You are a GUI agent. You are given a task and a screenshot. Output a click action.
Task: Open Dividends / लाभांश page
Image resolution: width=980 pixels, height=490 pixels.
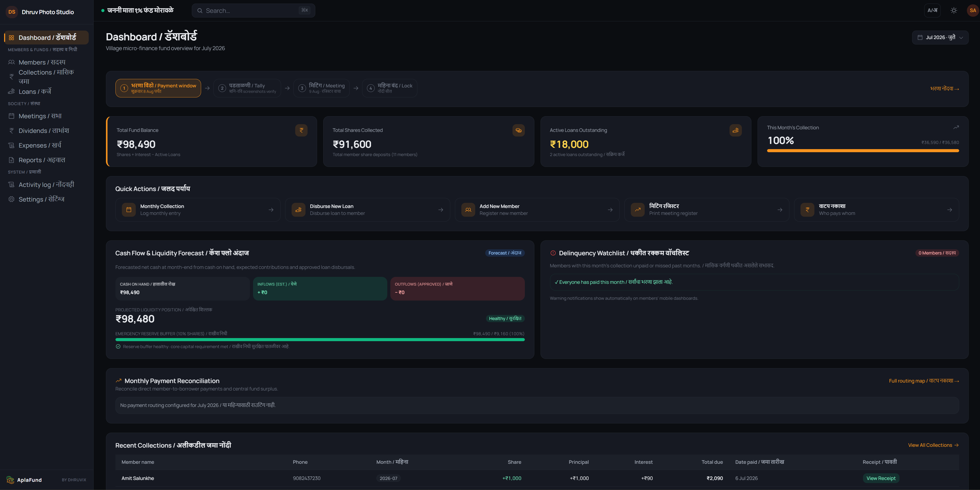click(x=46, y=131)
